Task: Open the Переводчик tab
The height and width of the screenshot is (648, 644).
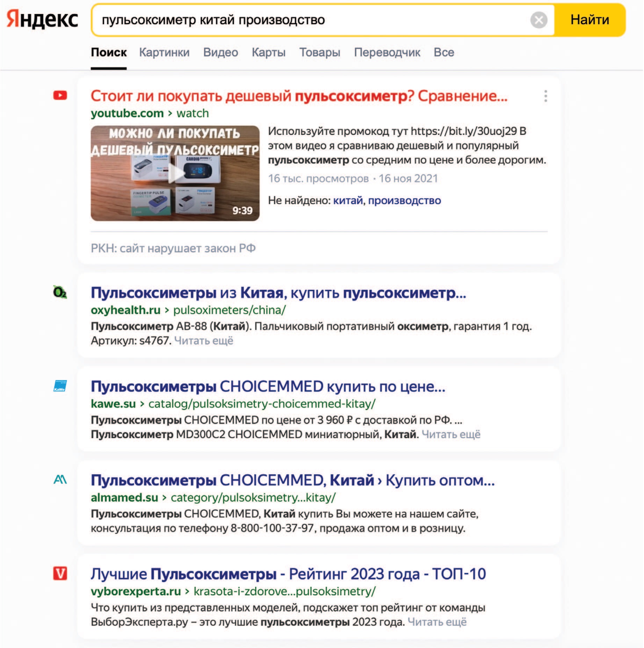Action: click(387, 52)
